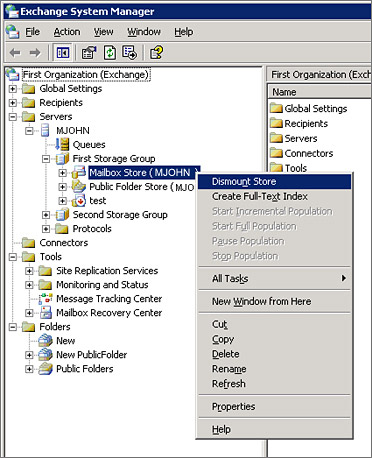Choose Dismount Store from context menu

coord(275,182)
